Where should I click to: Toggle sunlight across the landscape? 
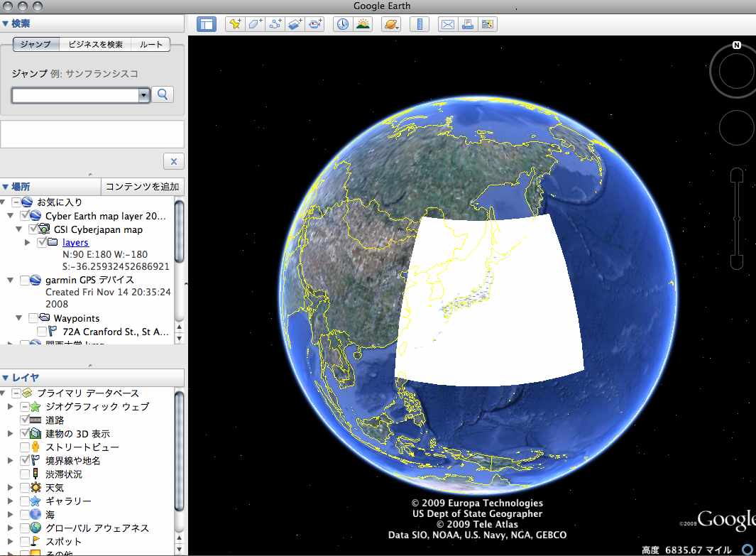[x=363, y=24]
